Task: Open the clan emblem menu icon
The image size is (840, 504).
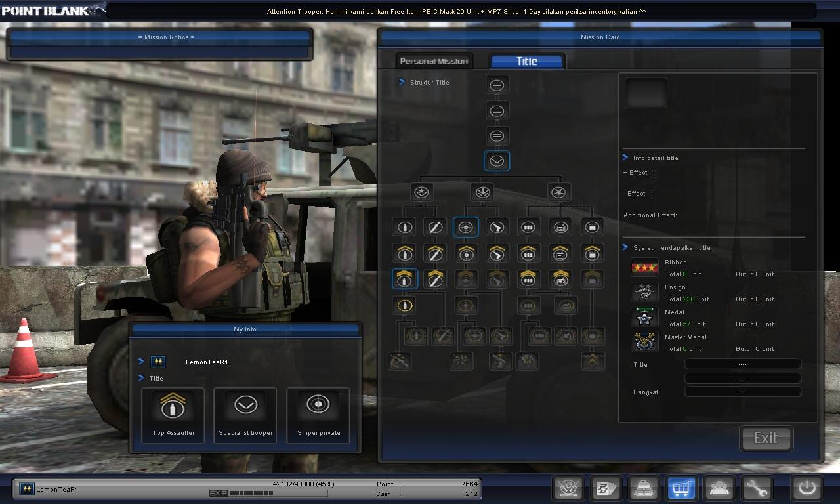Action: [x=569, y=488]
